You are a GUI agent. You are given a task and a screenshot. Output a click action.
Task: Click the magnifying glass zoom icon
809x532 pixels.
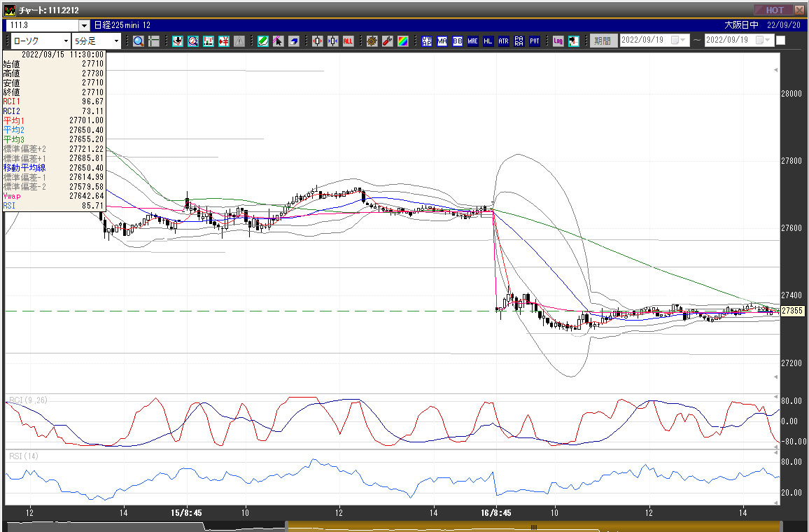139,41
